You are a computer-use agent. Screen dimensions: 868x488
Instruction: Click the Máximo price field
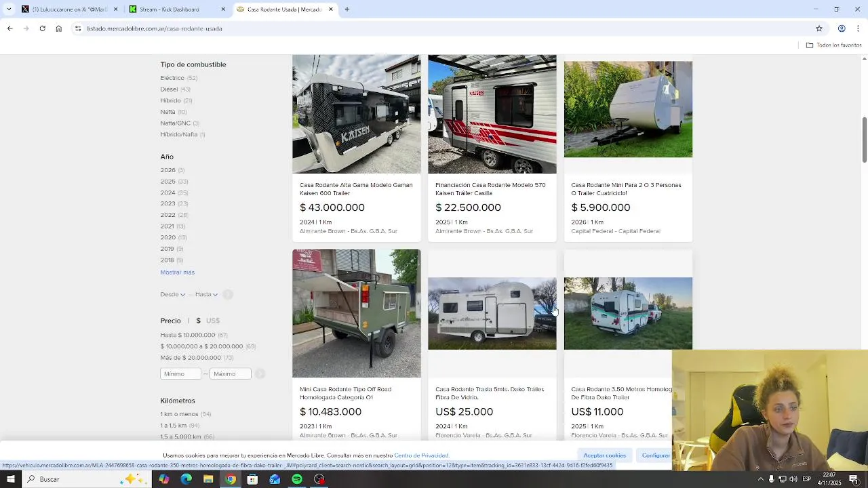tap(231, 374)
